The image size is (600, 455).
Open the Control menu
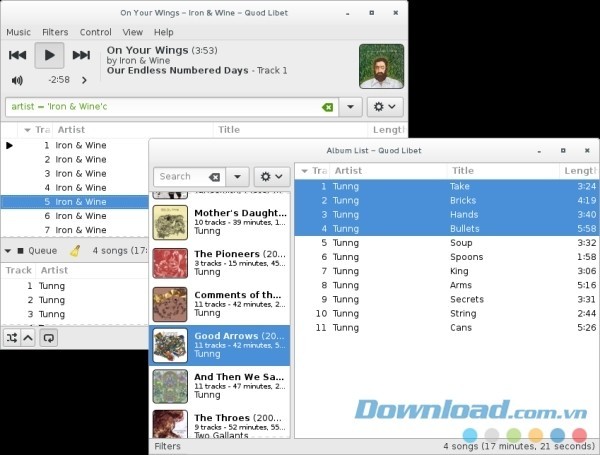[x=95, y=32]
